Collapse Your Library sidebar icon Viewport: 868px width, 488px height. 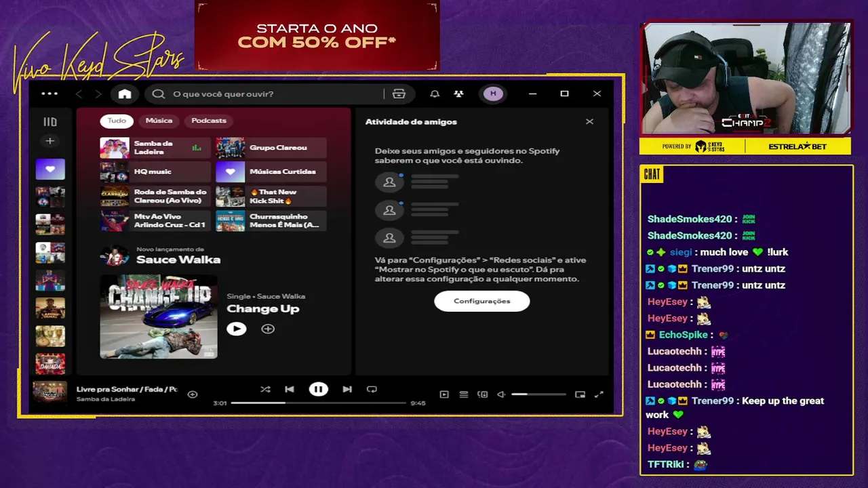point(50,122)
